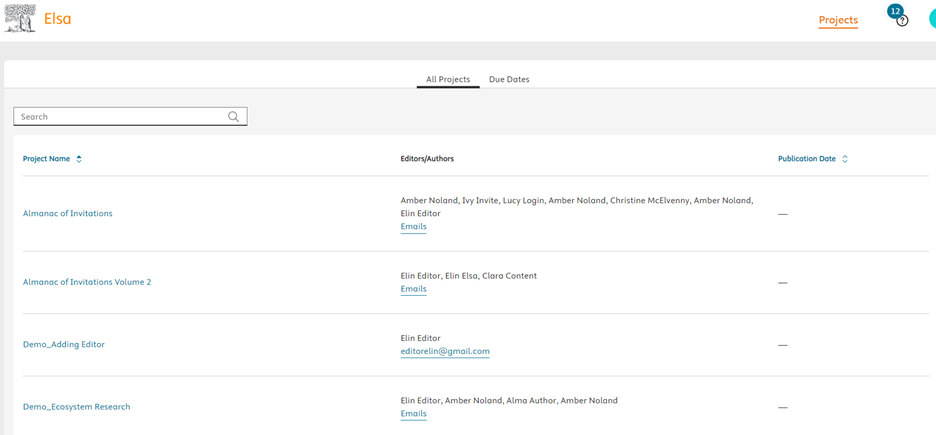936x435 pixels.
Task: Open Demo_Ecosystem Research project
Action: (x=77, y=407)
